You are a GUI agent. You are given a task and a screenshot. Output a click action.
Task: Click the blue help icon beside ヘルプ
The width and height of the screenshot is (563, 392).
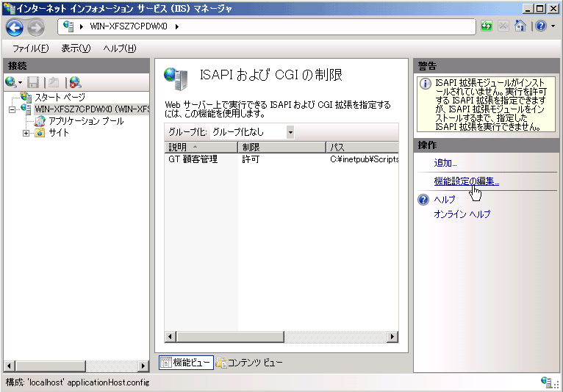[x=423, y=200]
